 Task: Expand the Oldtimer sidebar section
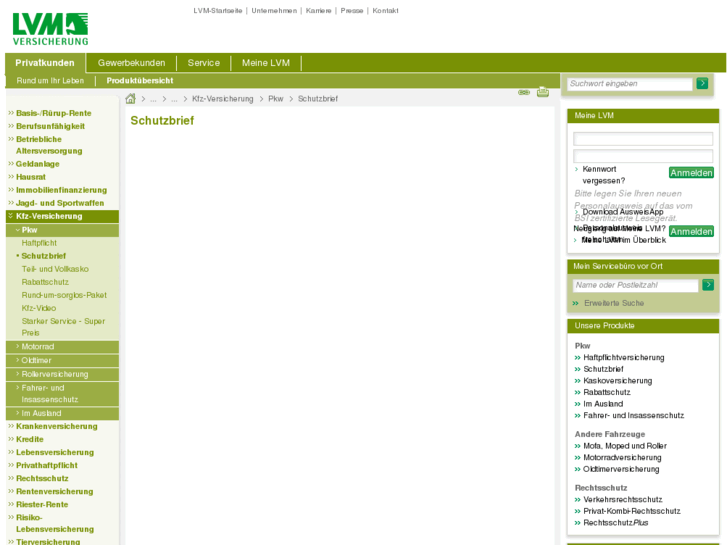pos(62,360)
